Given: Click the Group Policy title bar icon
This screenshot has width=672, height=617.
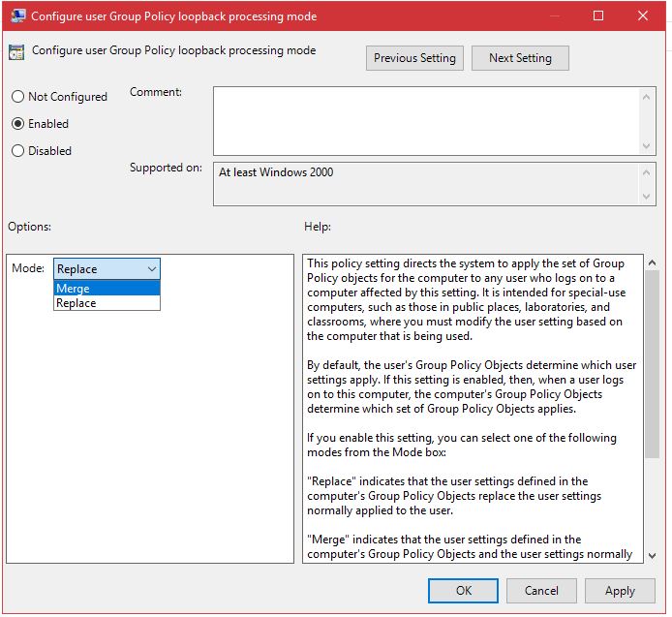Looking at the screenshot, I should 17,16.
